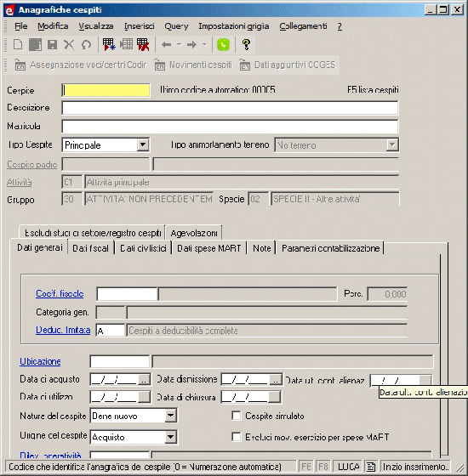Screen dimensions: 468x476
Task: Click the 'LUCA' user status bar entry
Action: pyautogui.click(x=349, y=467)
